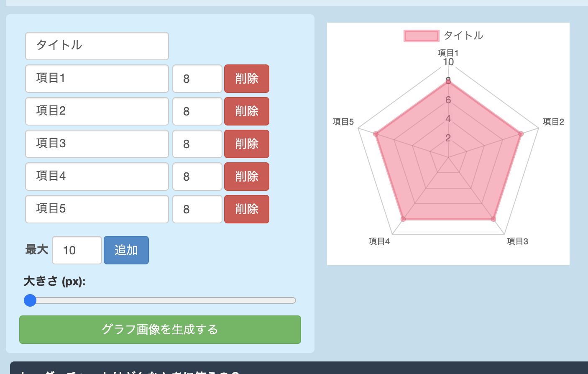The height and width of the screenshot is (374, 588).
Task: Click the タイトル title input field
Action: point(97,46)
